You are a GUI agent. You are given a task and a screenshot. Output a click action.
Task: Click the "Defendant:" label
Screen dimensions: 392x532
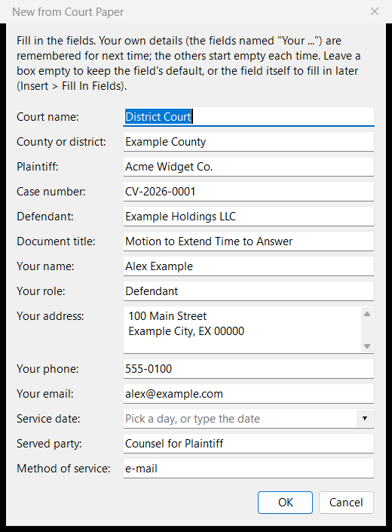click(x=45, y=216)
